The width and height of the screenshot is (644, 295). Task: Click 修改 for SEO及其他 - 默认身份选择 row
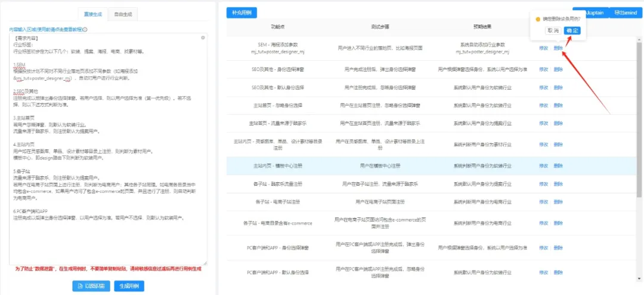[x=543, y=88]
